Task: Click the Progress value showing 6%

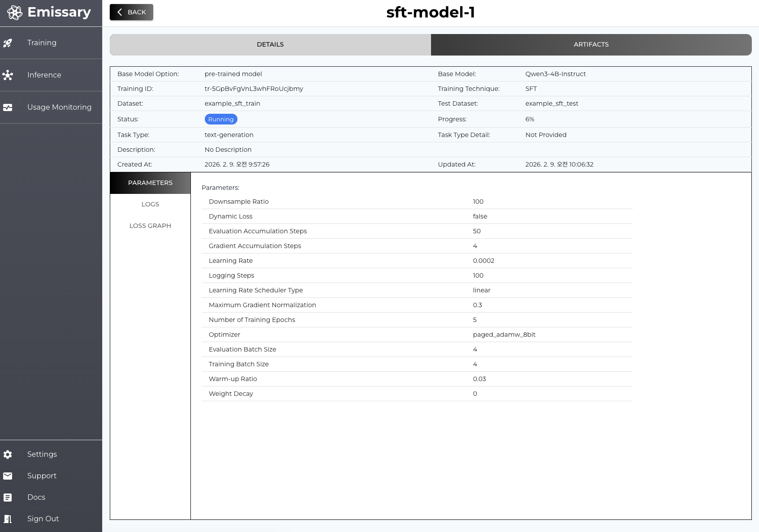Action: tap(530, 119)
